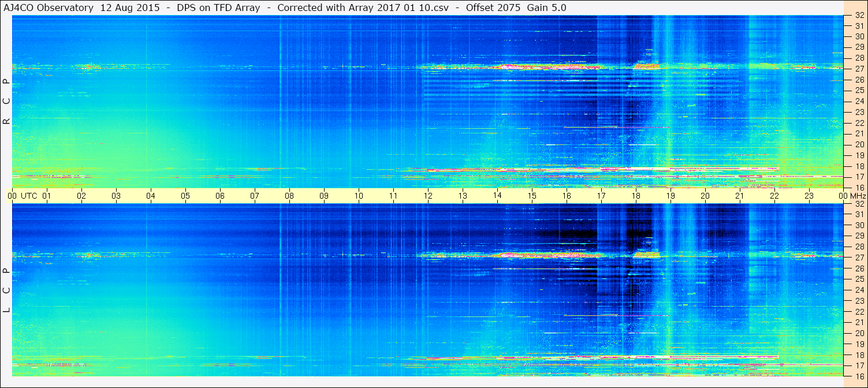Select the 24 MHz label on RCP panel scale

click(x=859, y=101)
